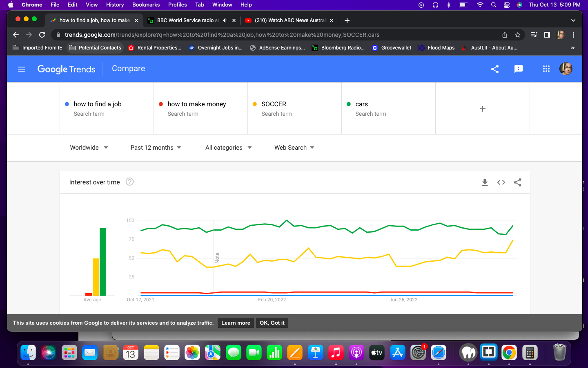Viewport: 588px width, 368px height.
Task: Open the Window menu
Action: (222, 5)
